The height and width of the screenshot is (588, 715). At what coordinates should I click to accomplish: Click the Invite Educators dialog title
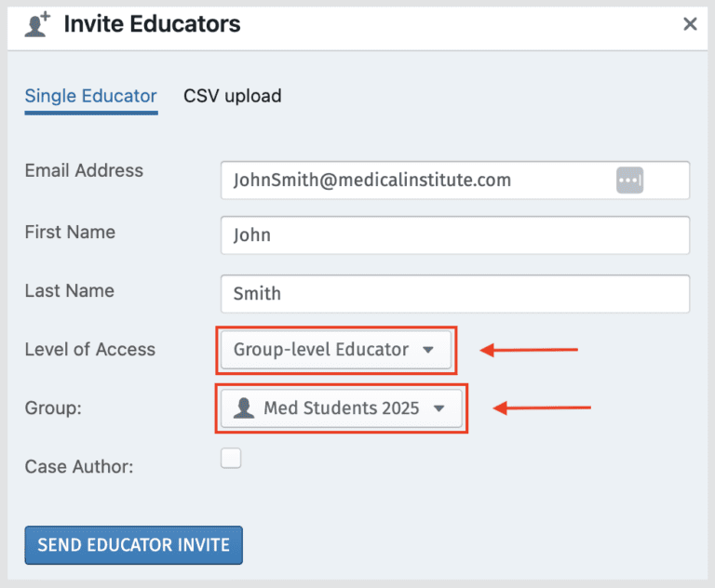click(x=152, y=24)
